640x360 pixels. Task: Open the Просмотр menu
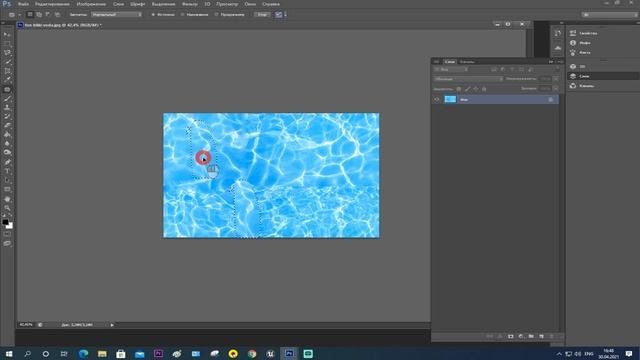(227, 4)
